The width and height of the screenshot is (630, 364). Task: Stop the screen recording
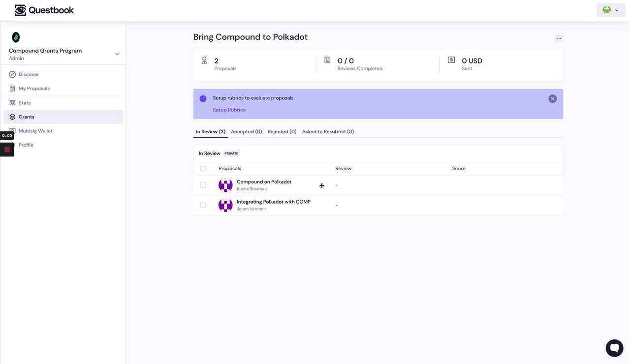pos(7,150)
